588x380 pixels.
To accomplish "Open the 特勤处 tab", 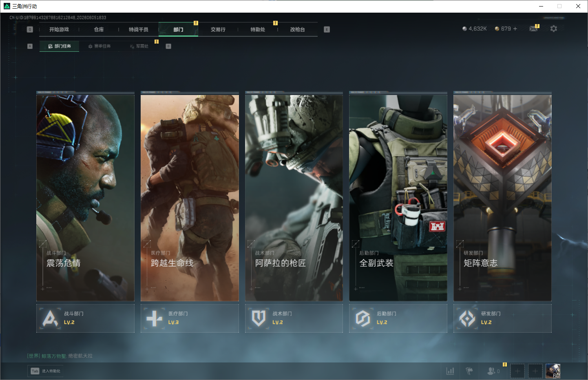I will click(x=258, y=29).
